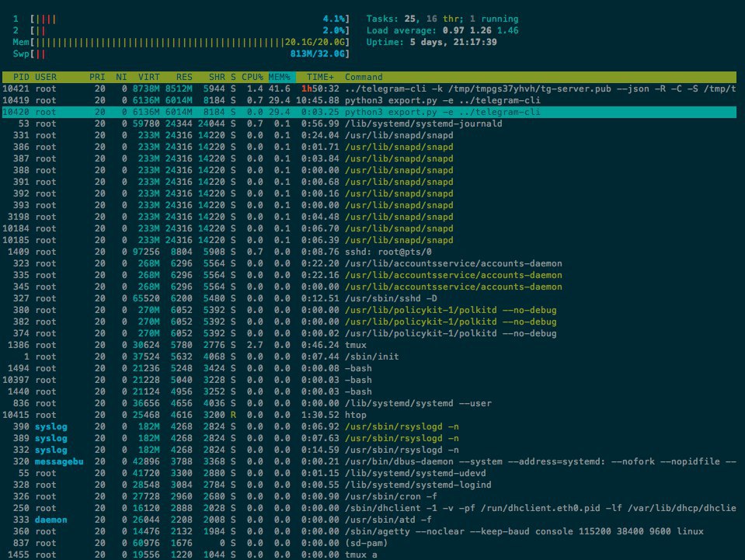The height and width of the screenshot is (560, 745).
Task: Select the tmux a process row
Action: [x=369, y=555]
